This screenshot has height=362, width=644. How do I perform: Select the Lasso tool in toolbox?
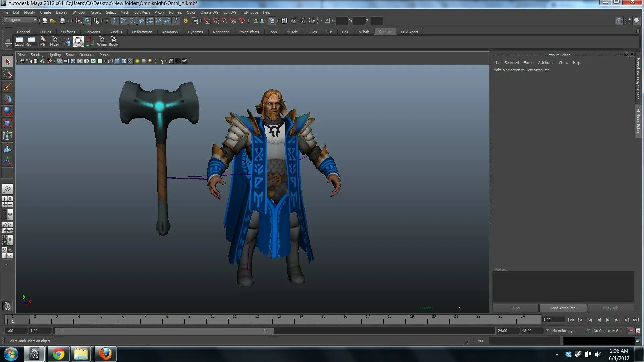pos(7,74)
